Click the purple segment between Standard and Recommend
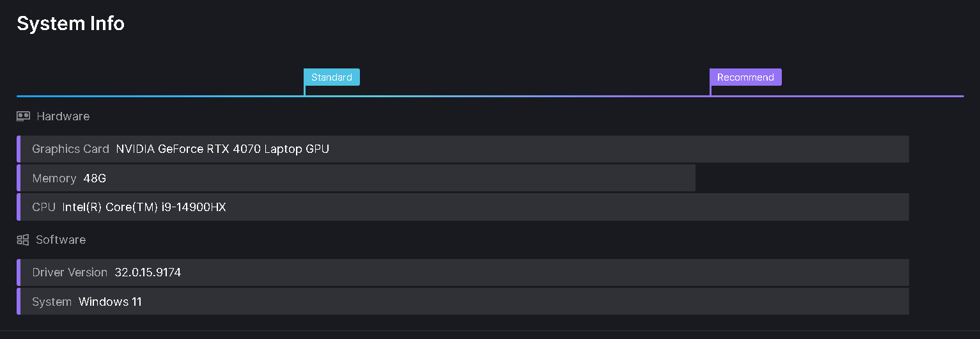This screenshot has width=980, height=339. click(x=511, y=96)
